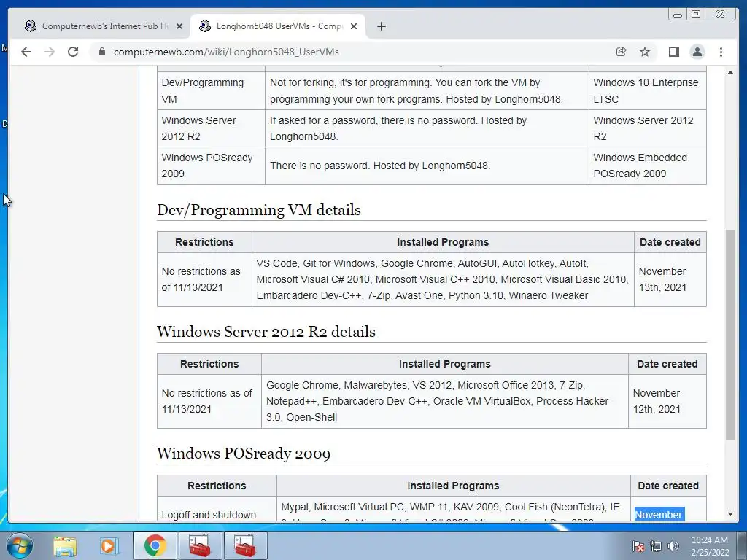Click the Windows 10 Enterprise LTSC cell
747x560 pixels.
pyautogui.click(x=648, y=91)
